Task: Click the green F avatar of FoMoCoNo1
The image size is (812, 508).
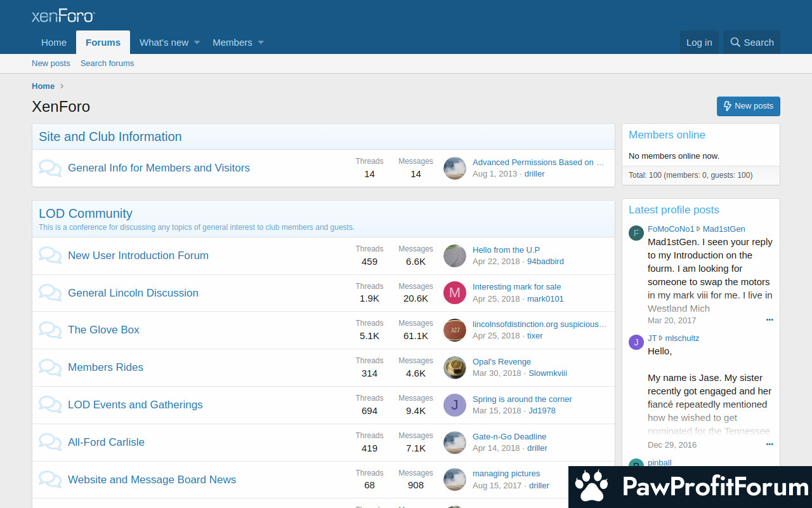Action: pos(636,233)
